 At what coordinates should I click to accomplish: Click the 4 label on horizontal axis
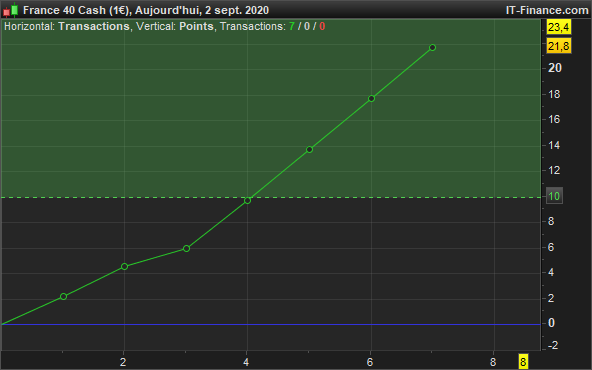pyautogui.click(x=246, y=362)
